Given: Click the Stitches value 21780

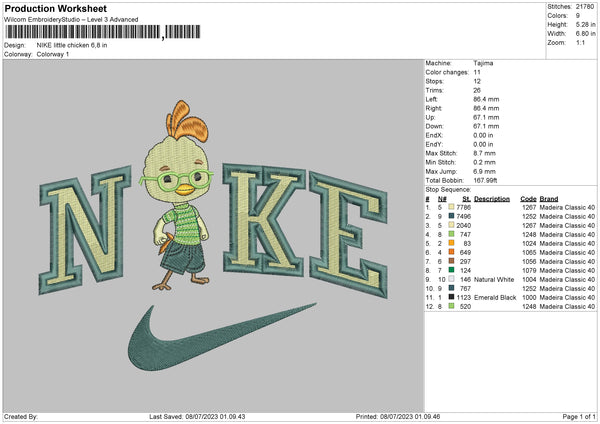Looking at the screenshot, I should coord(585,7).
